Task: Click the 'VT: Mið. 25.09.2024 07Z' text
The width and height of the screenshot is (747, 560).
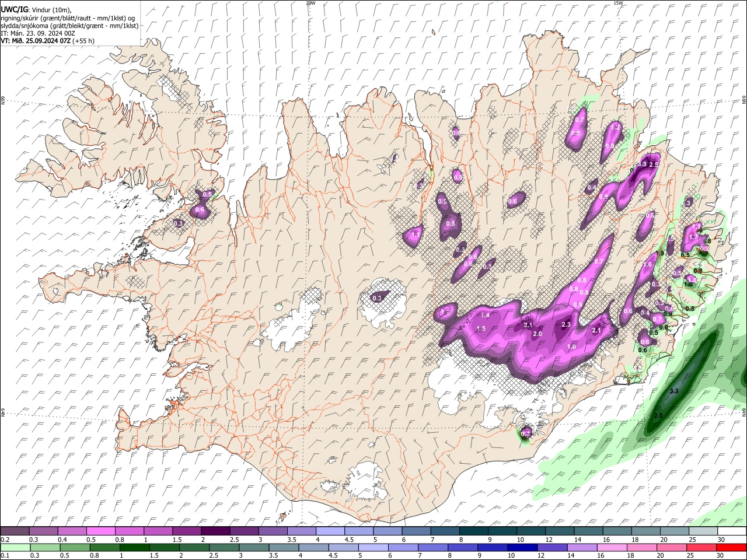Action: point(36,41)
